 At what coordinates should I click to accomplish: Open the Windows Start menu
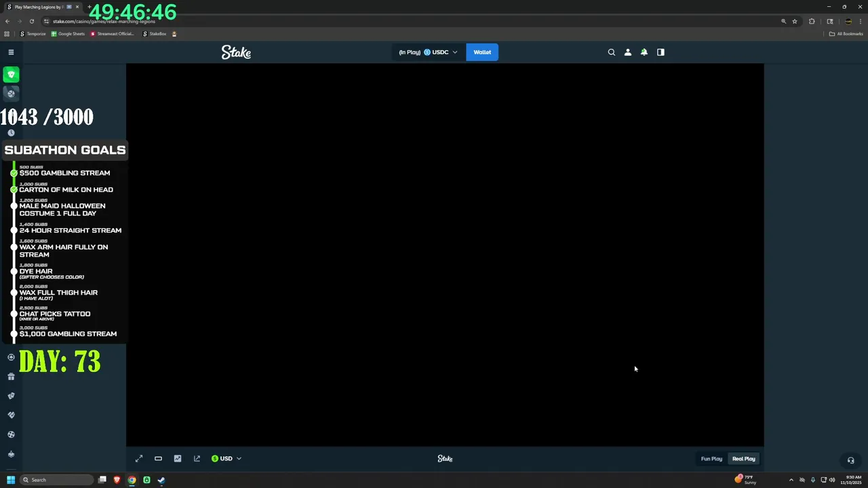11,480
